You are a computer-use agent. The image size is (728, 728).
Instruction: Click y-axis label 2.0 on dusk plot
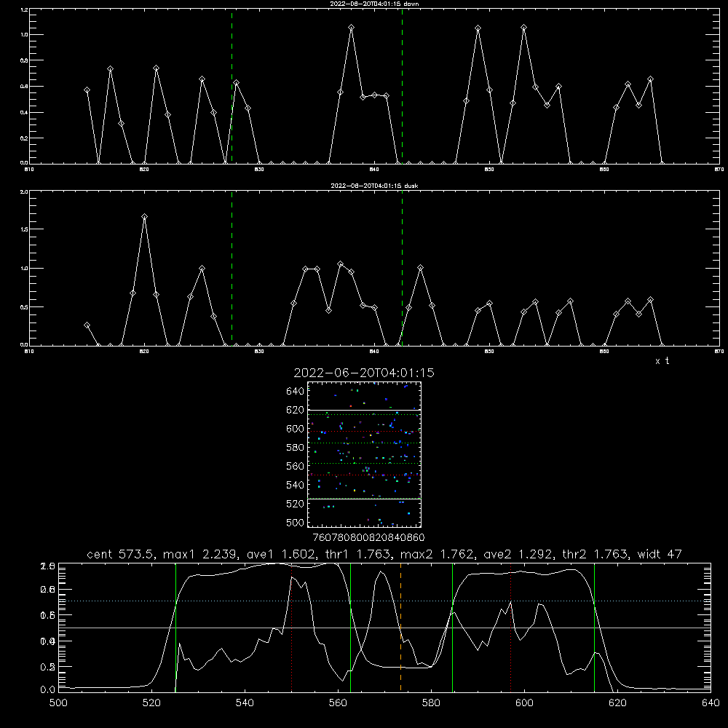click(24, 191)
